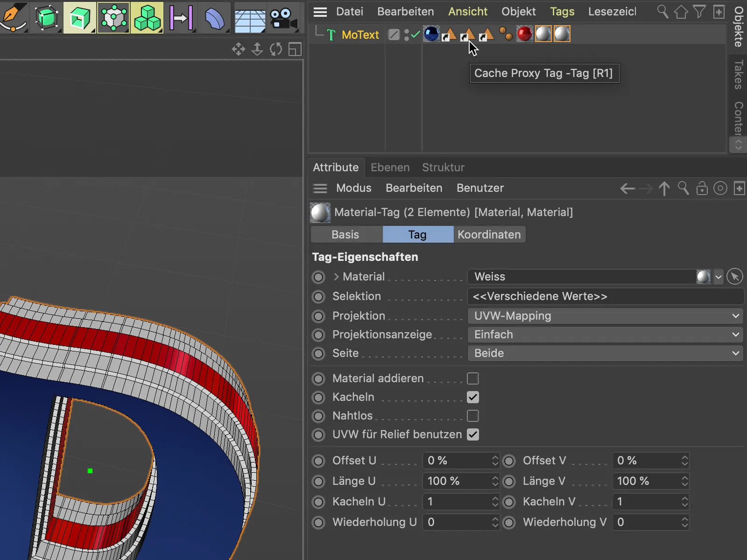Screen dimensions: 747x560
Task: Open the Datei menu
Action: pos(350,12)
